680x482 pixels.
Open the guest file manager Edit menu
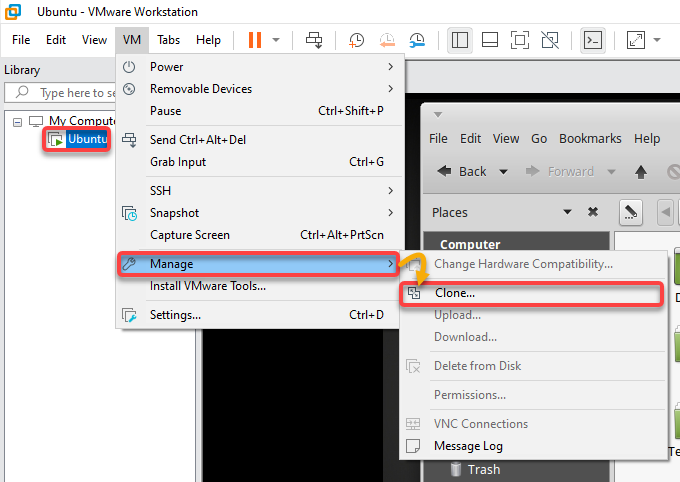471,139
